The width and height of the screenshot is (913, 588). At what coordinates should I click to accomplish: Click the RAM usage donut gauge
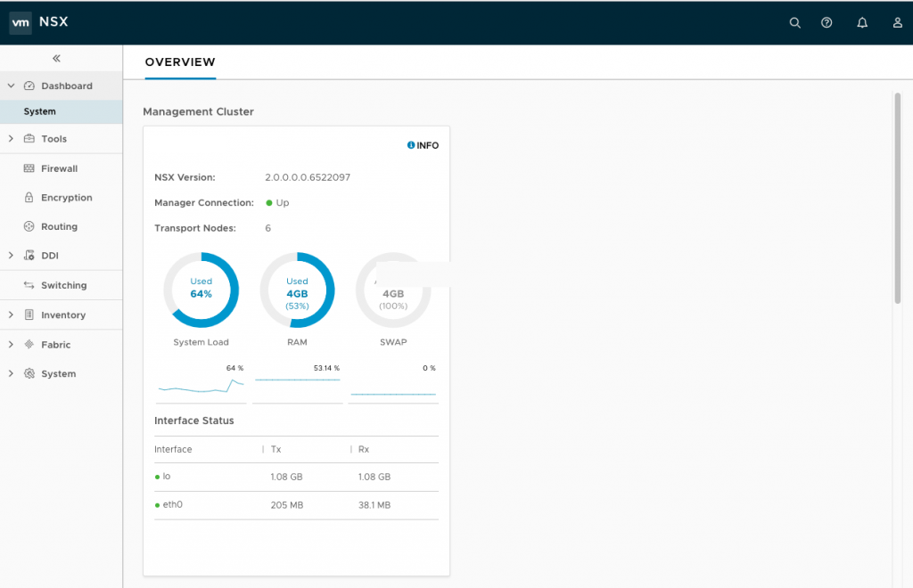[x=297, y=290]
